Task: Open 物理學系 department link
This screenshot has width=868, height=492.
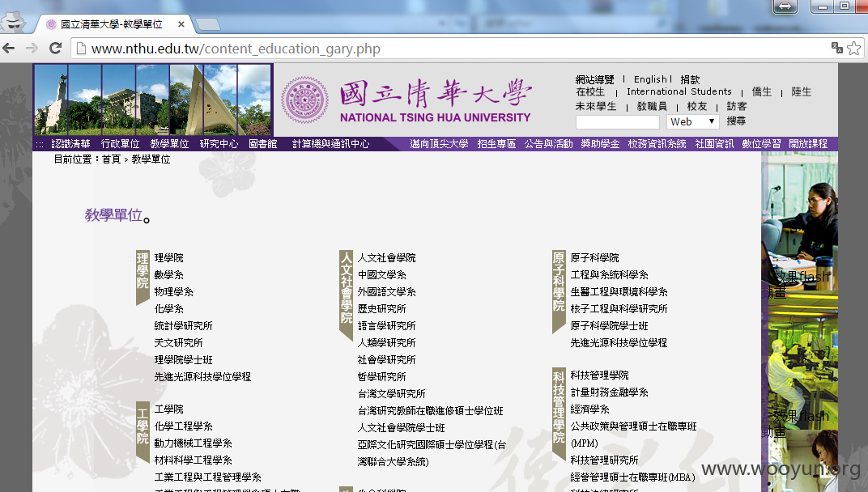Action: pyautogui.click(x=174, y=291)
